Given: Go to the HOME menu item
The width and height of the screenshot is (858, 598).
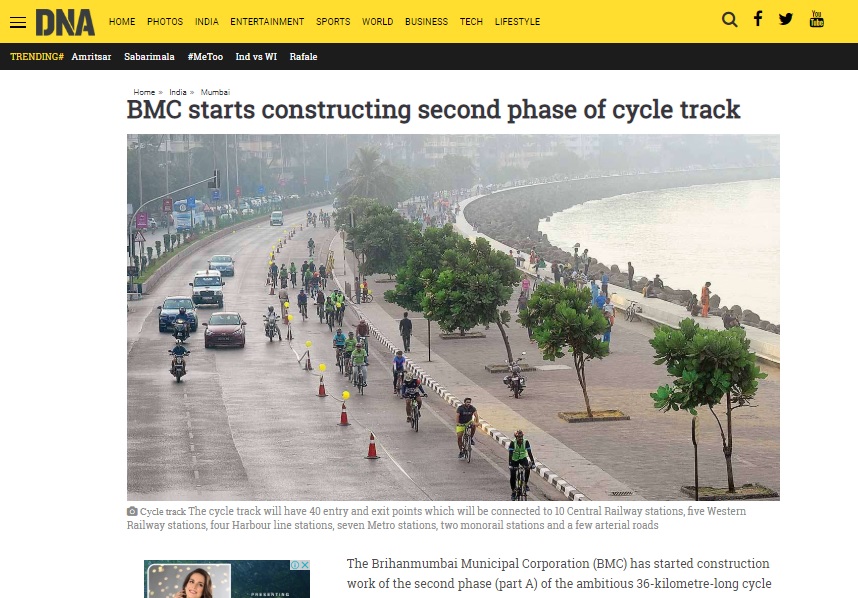Looking at the screenshot, I should [x=122, y=22].
